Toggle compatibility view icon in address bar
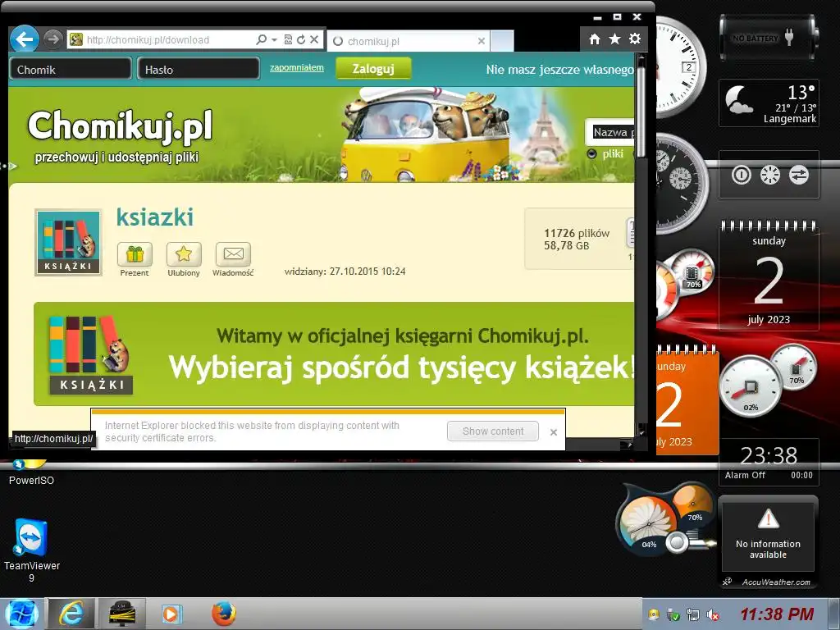Viewport: 840px width, 630px height. point(288,39)
